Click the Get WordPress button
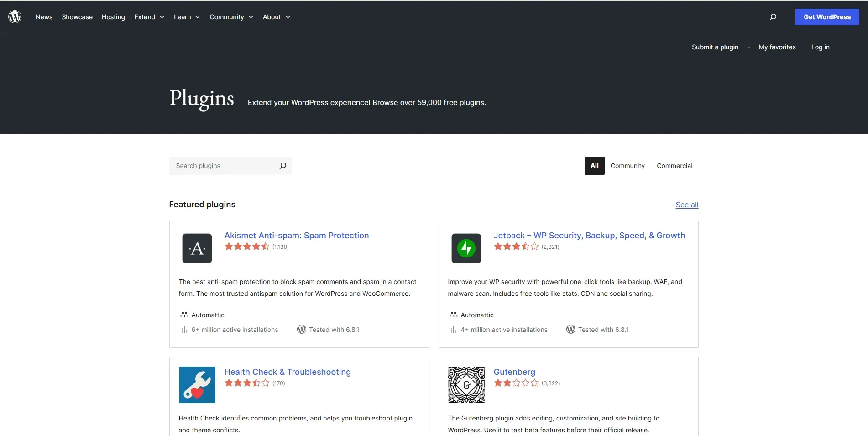This screenshot has height=436, width=868. tap(826, 17)
